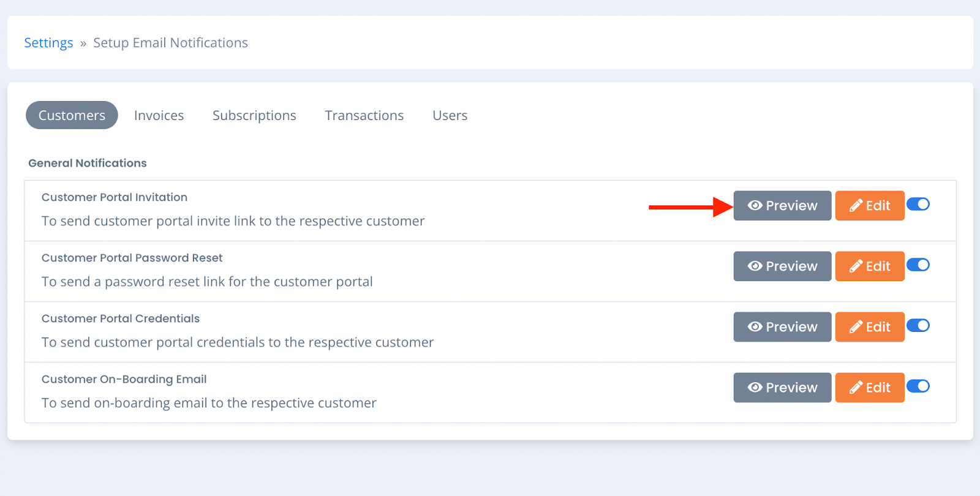980x496 pixels.
Task: Click Customer Portal Invitation notification title
Action: [x=115, y=197]
